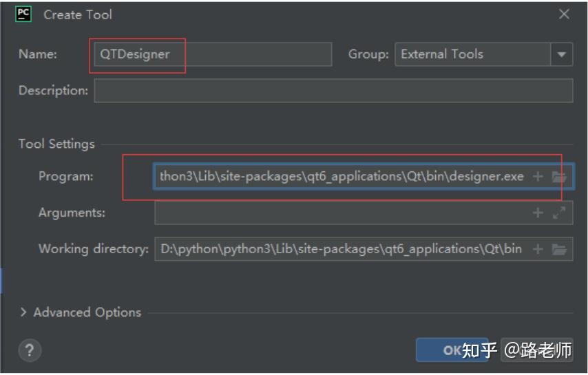Viewport: 588px width, 375px height.
Task: Insert a macro into the Program field
Action: point(538,177)
